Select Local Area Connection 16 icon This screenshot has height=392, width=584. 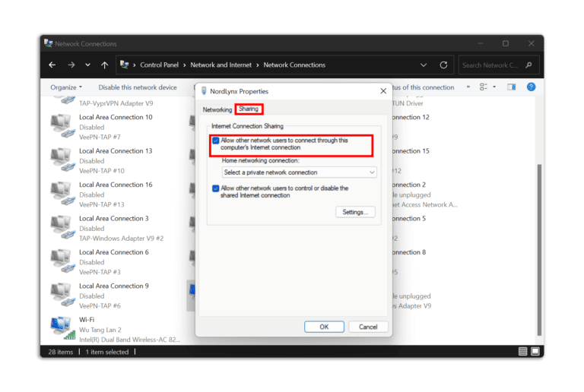click(x=62, y=194)
